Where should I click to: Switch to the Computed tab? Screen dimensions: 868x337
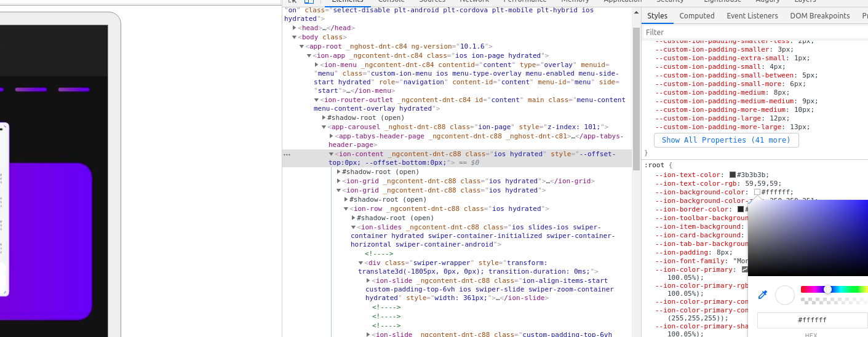pos(697,16)
